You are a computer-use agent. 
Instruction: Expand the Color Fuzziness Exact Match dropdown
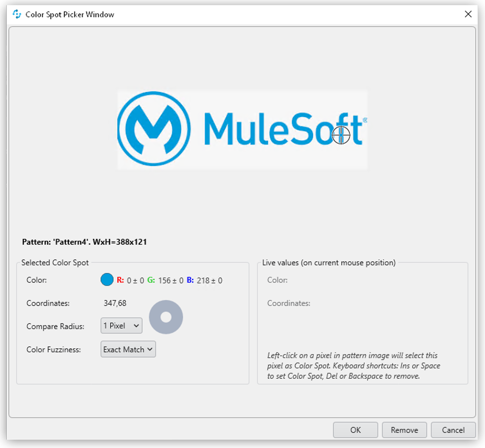coord(128,349)
